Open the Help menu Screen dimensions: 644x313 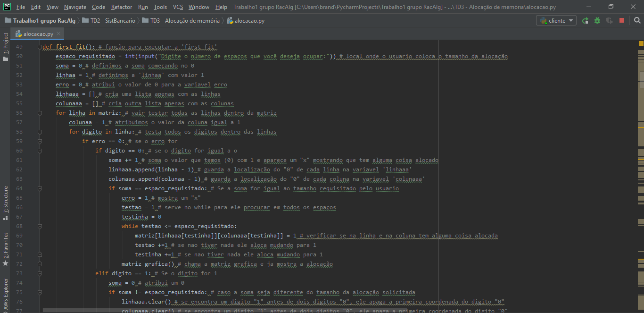coord(221,7)
